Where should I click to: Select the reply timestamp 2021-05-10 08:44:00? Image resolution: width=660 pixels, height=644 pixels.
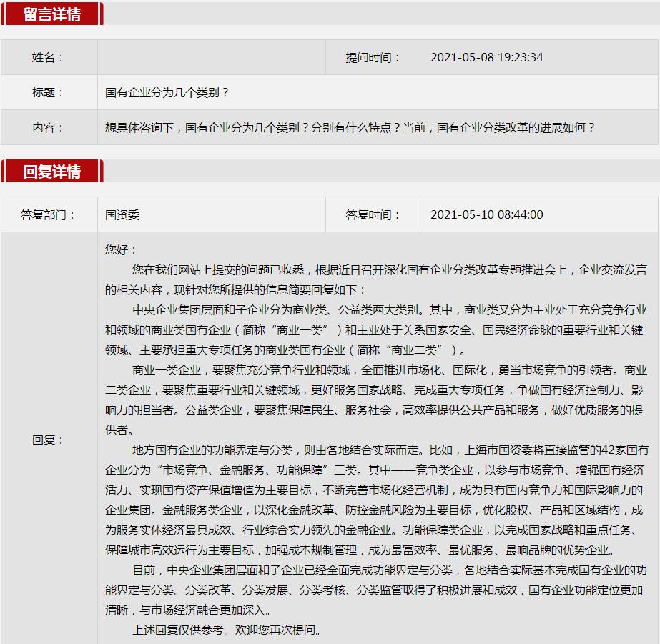486,214
